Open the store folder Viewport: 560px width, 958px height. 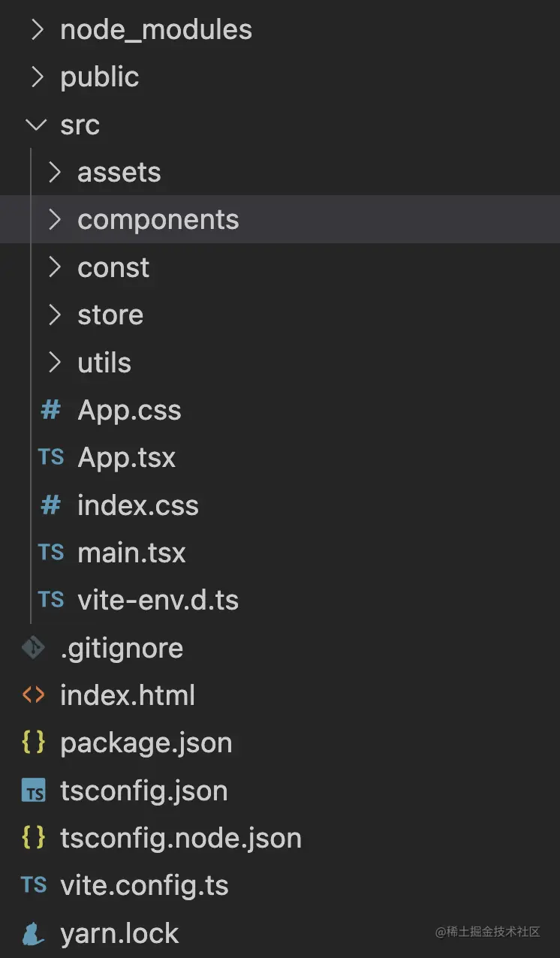click(110, 315)
